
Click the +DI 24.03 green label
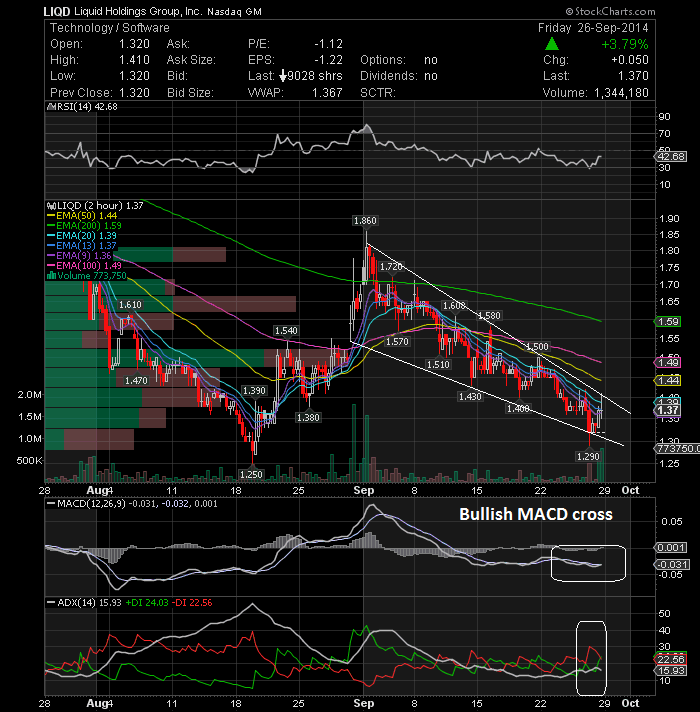point(147,603)
